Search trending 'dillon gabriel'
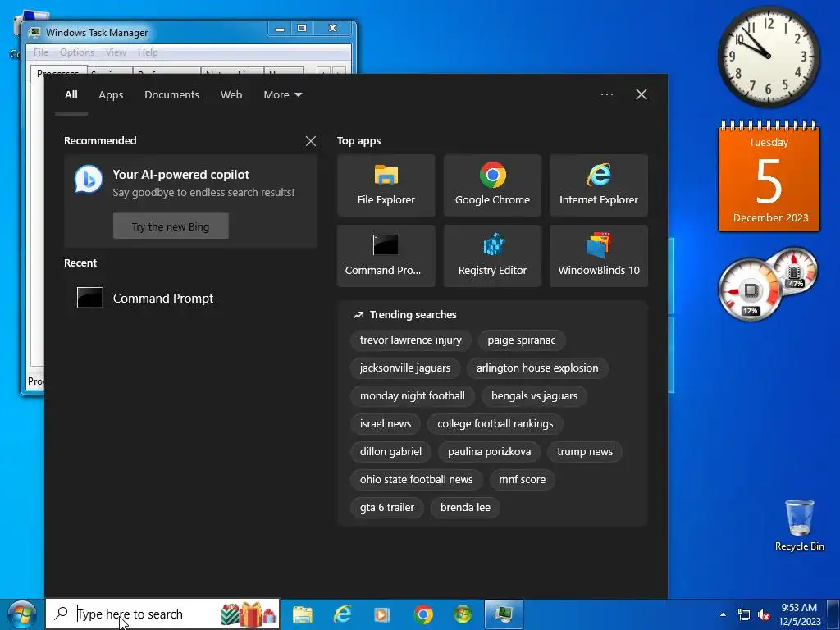The height and width of the screenshot is (630, 840). coord(391,452)
